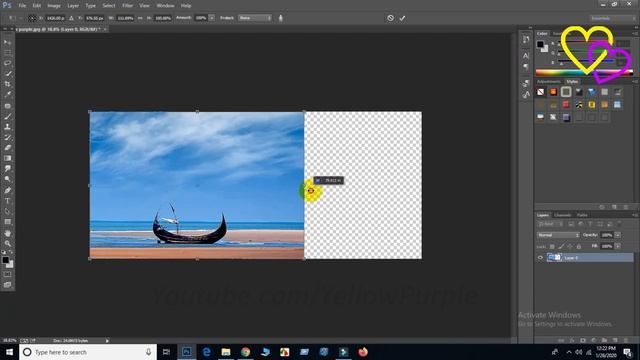Open the Protect dropdown
This screenshot has width=640, height=360.
255,18
